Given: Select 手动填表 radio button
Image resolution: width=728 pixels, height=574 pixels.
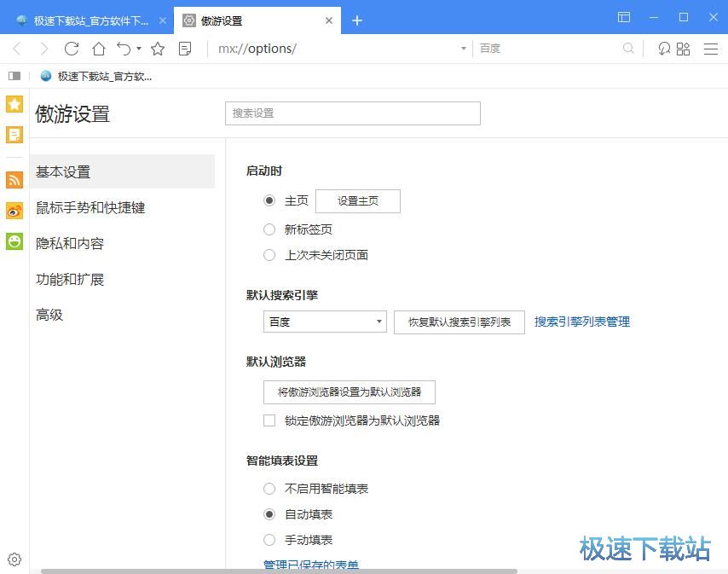Looking at the screenshot, I should point(269,540).
